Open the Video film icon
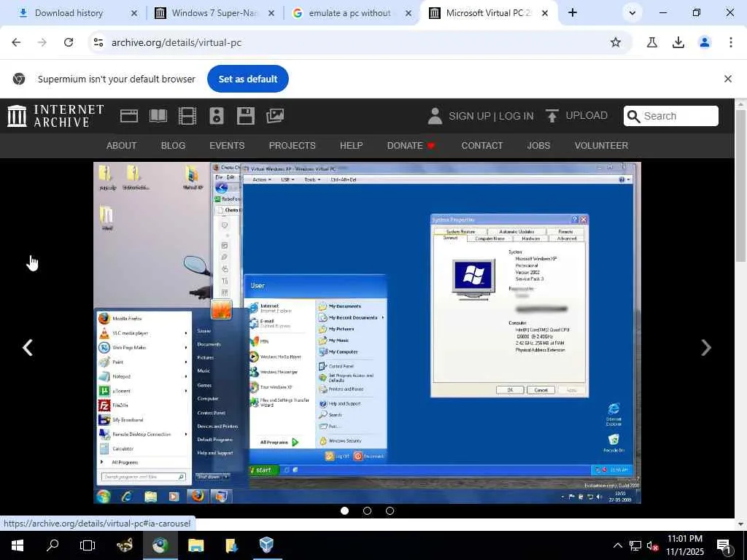This screenshot has width=747, height=560. 187,116
